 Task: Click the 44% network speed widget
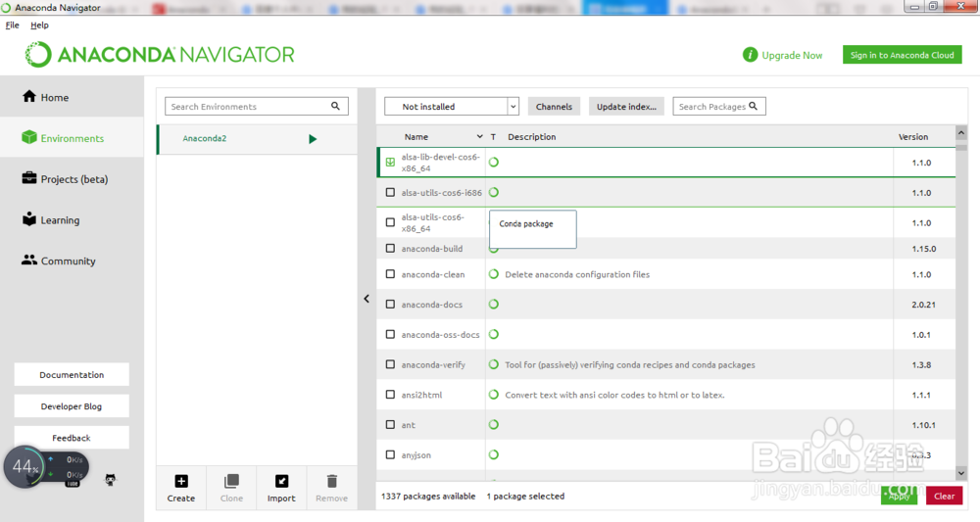[x=46, y=467]
